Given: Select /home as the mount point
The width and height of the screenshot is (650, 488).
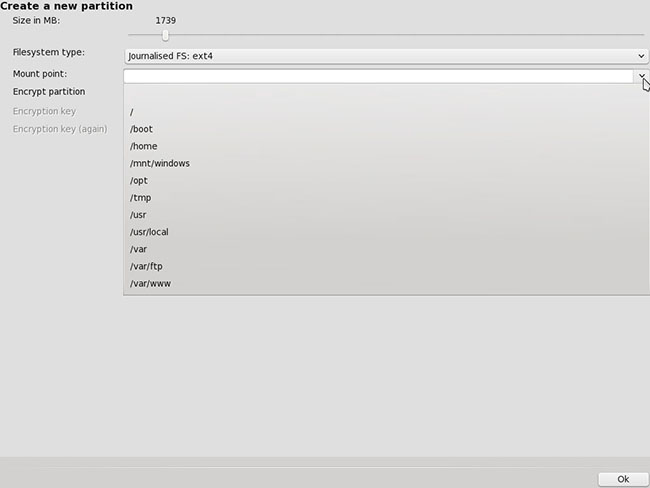Looking at the screenshot, I should pyautogui.click(x=386, y=146).
